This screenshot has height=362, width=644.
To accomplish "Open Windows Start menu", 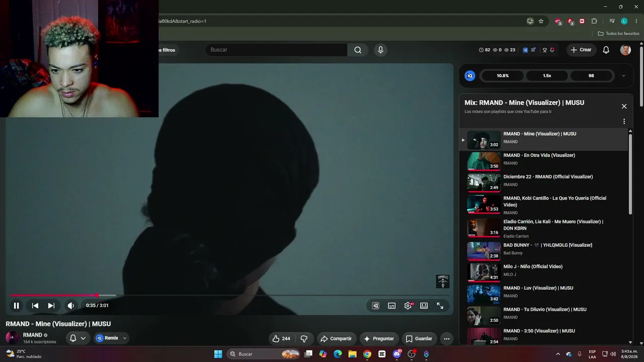I will [218, 354].
